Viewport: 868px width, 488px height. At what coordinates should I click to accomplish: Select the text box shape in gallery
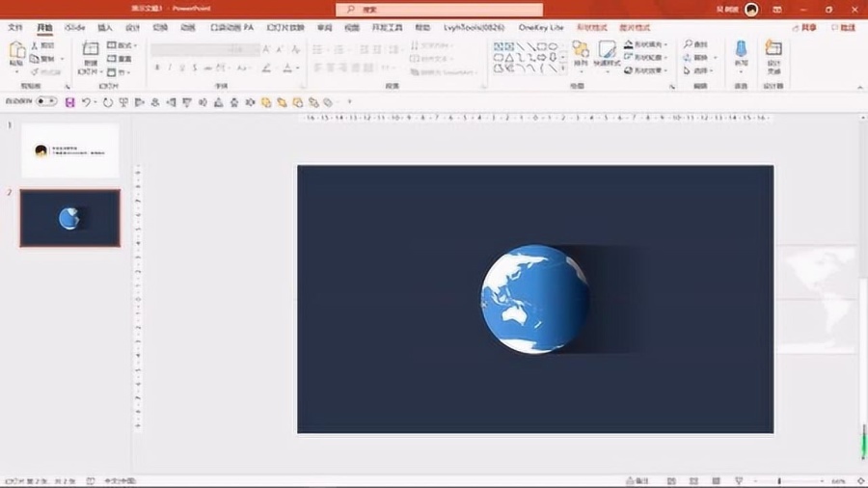tap(499, 46)
